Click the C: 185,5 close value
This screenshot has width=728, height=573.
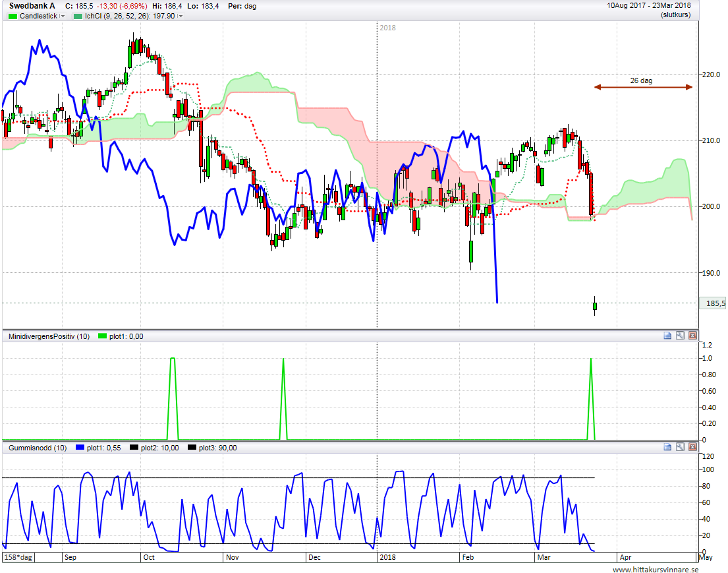coord(80,6)
